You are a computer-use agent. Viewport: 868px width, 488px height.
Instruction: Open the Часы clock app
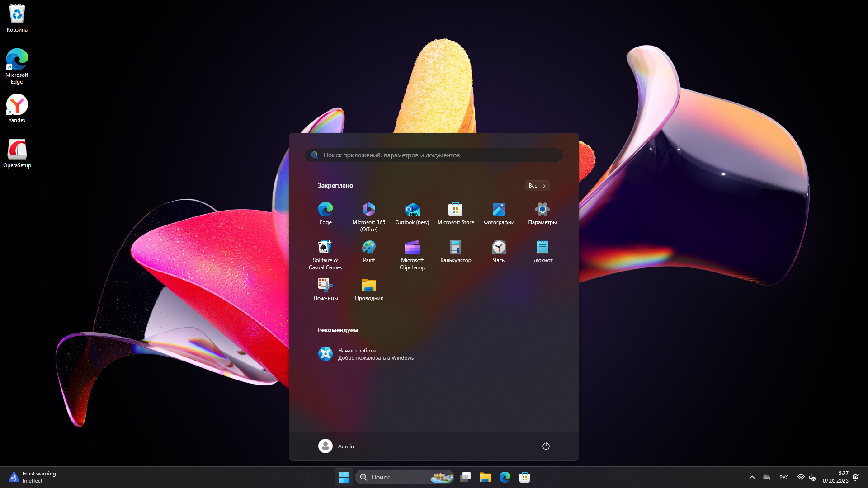[499, 252]
